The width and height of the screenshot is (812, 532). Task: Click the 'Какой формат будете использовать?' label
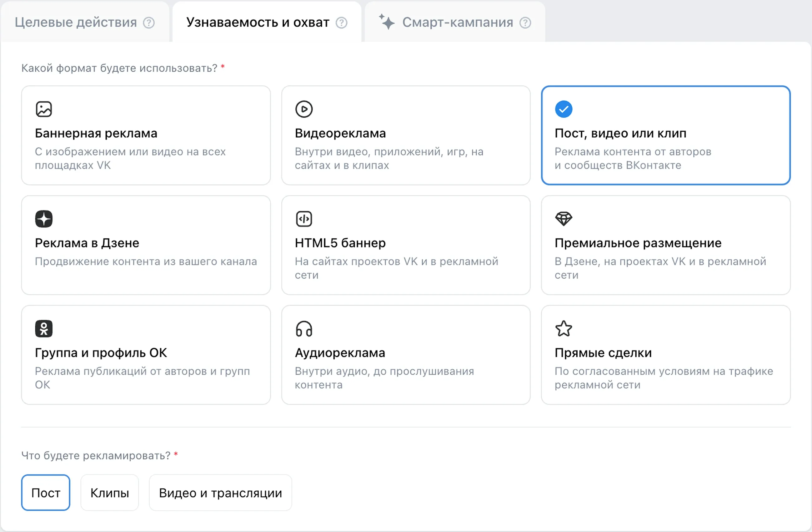click(x=119, y=68)
